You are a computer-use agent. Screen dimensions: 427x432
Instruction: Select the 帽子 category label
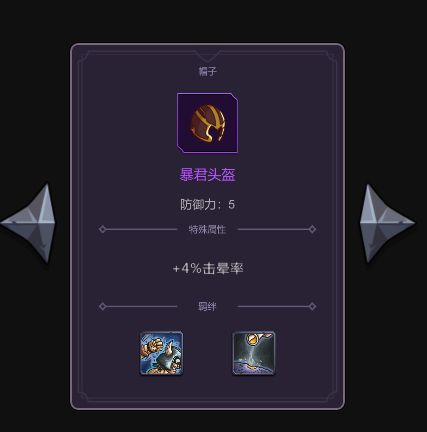[x=207, y=71]
